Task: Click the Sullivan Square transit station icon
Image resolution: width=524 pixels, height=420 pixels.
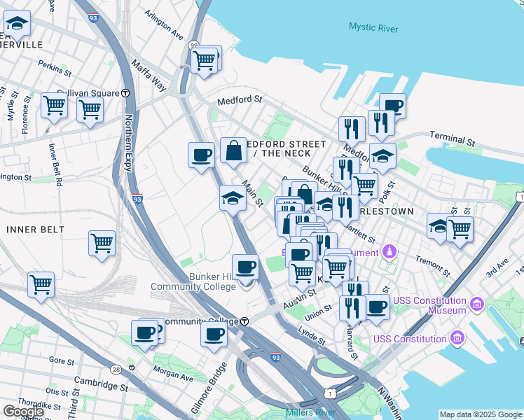Action: (125, 92)
